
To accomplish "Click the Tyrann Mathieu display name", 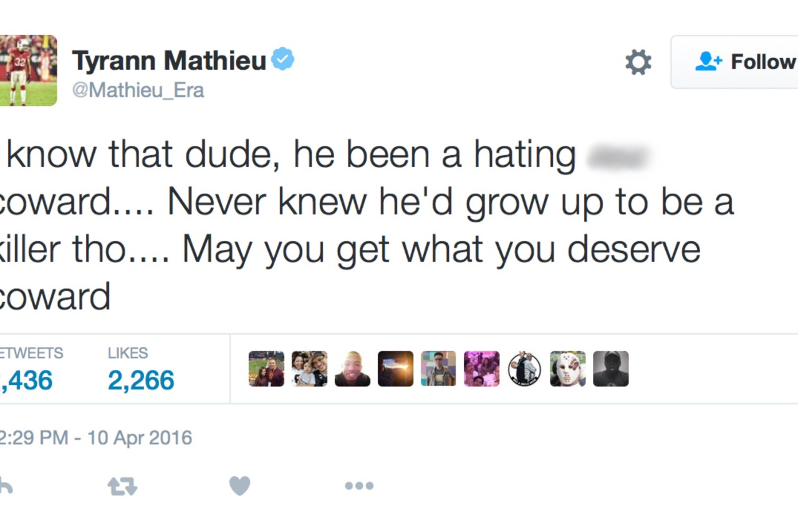I will click(169, 61).
